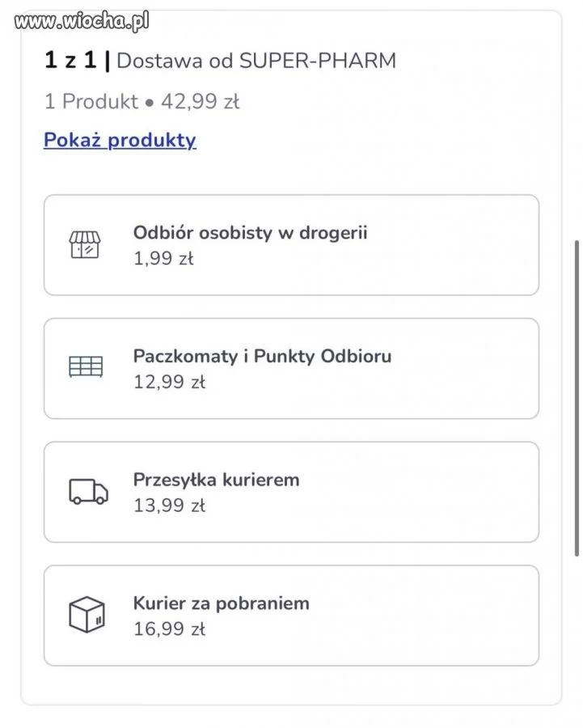Viewport: 583px width, 728px height.
Task: Pick 'Przesyłka kurierem' shipping method
Action: pyautogui.click(x=216, y=480)
